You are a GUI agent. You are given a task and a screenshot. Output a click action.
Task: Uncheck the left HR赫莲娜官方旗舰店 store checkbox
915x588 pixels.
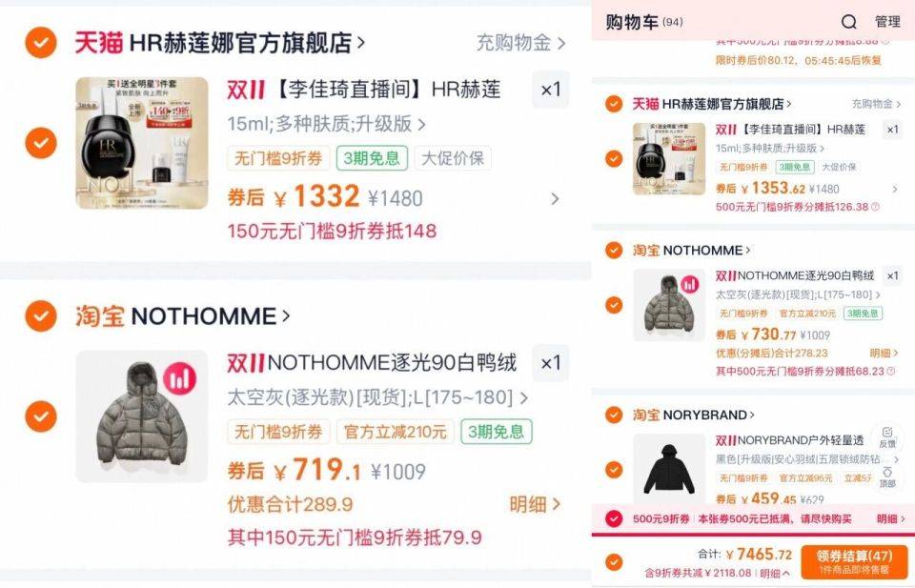(x=41, y=43)
